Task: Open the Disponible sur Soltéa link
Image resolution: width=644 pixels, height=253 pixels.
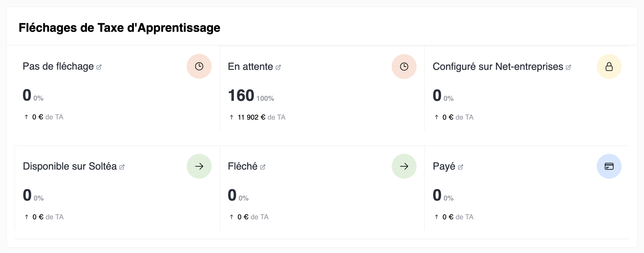Action: pyautogui.click(x=70, y=167)
